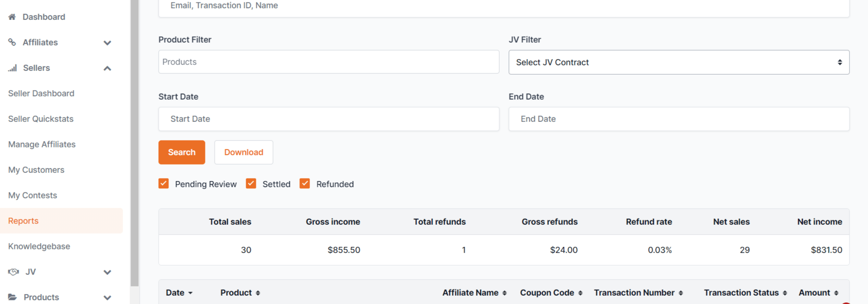
Task: Click the orange Search button
Action: click(181, 152)
